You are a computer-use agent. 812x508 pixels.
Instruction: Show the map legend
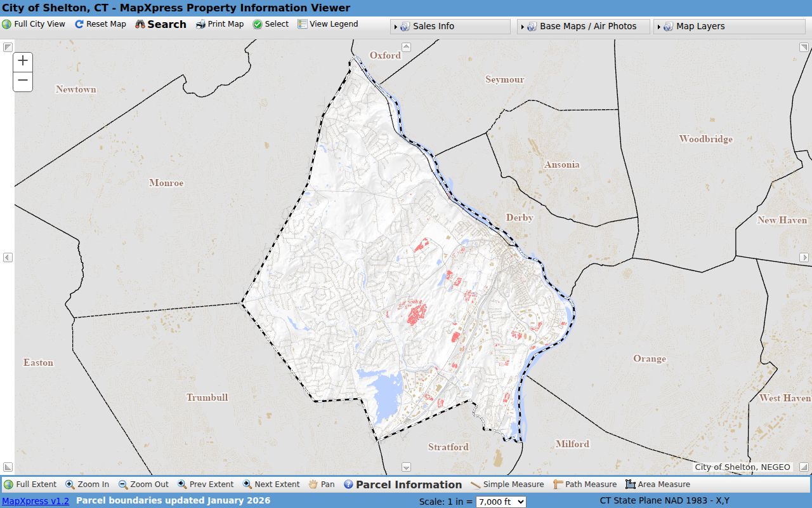coord(328,24)
